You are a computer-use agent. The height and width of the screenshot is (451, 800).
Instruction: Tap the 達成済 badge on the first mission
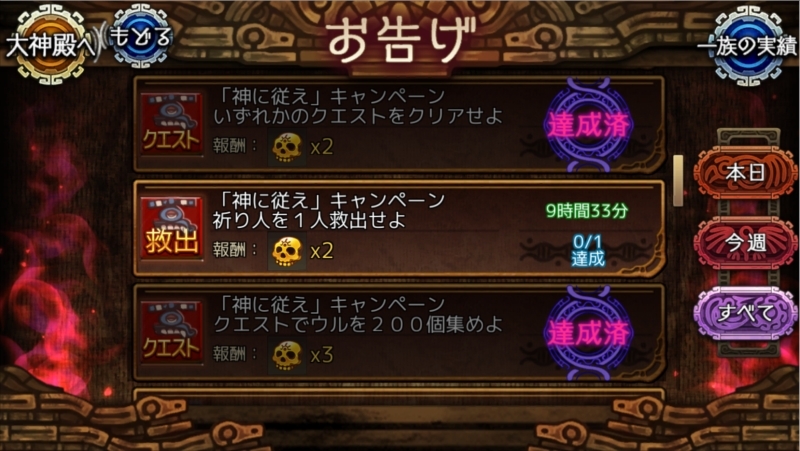tap(588, 125)
